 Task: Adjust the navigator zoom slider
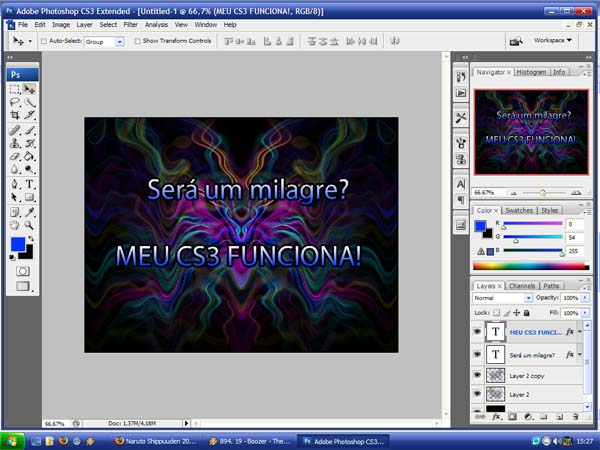(543, 192)
